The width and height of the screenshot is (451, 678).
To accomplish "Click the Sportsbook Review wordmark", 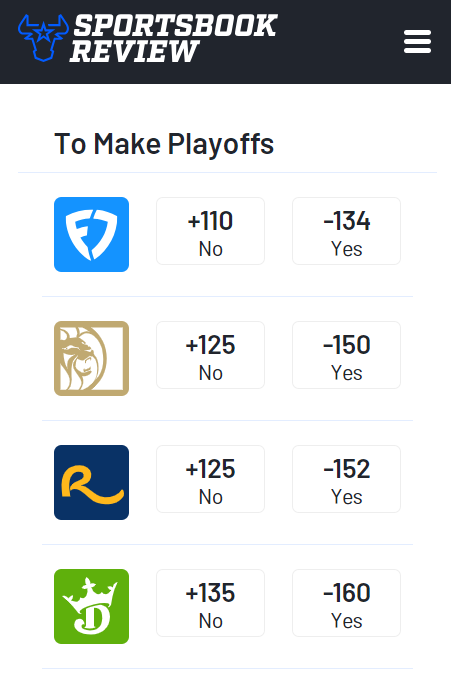I will click(174, 38).
